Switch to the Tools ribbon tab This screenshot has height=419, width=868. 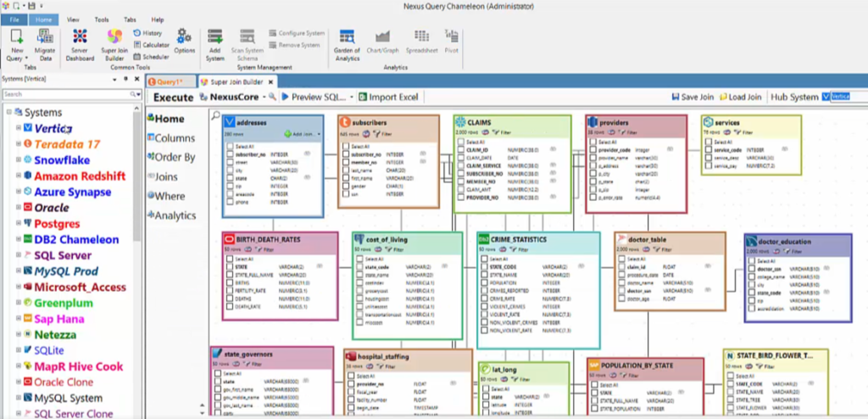102,19
